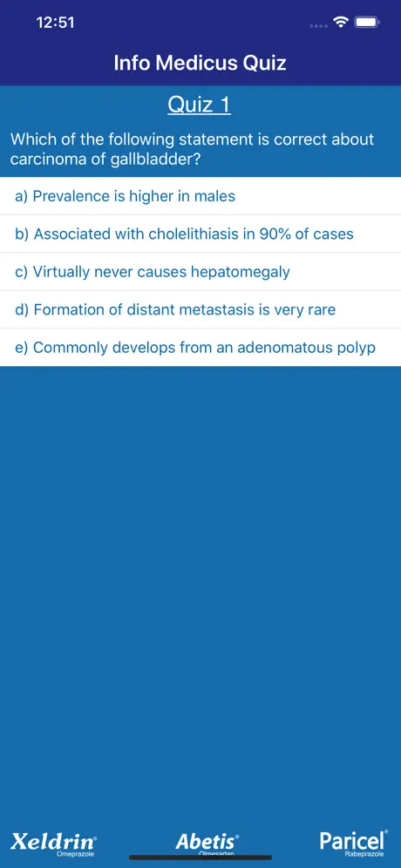Screen dimensions: 401x868
Task: Tap the Paricel Rabeprazole logo
Action: pyautogui.click(x=354, y=842)
